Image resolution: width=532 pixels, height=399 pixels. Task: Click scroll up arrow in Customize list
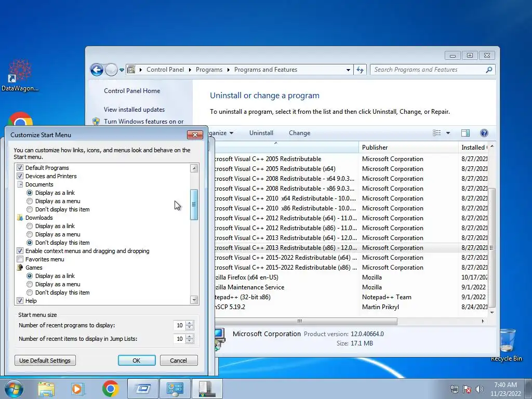pos(194,168)
